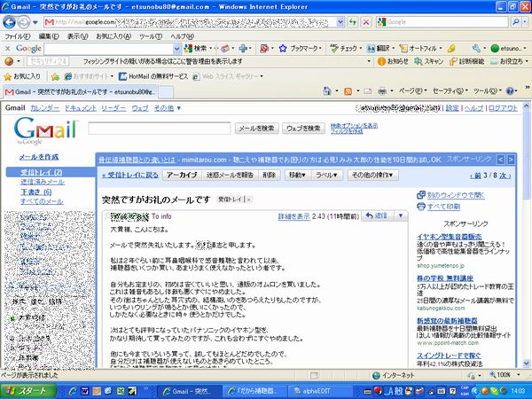The width and height of the screenshot is (532, 399).
Task: Click the IE help question mark icon
Action: tap(510, 91)
